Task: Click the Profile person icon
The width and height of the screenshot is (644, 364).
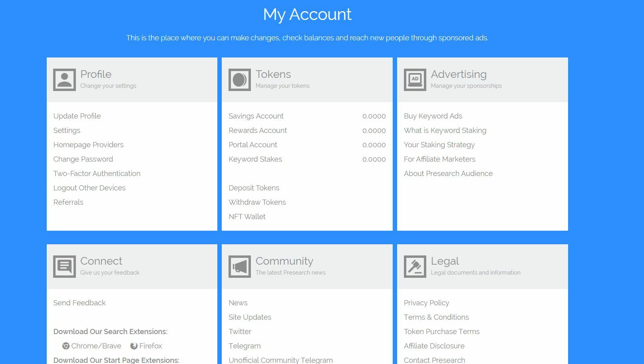Action: tap(64, 80)
